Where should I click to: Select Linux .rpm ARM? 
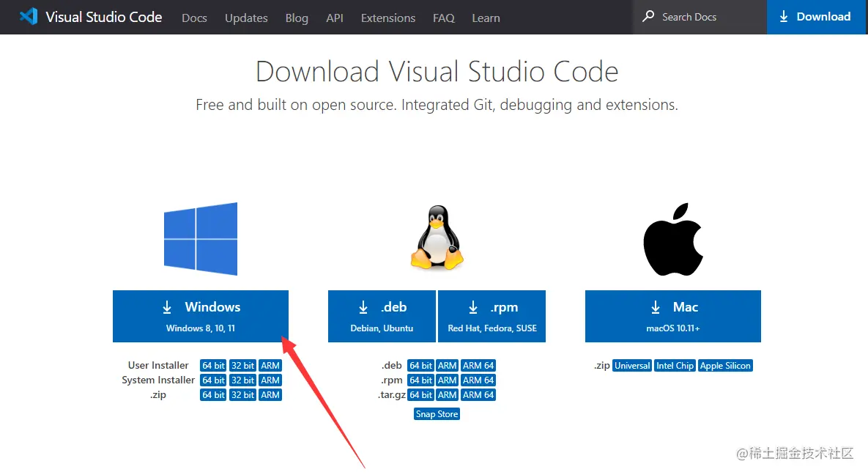pyautogui.click(x=447, y=380)
